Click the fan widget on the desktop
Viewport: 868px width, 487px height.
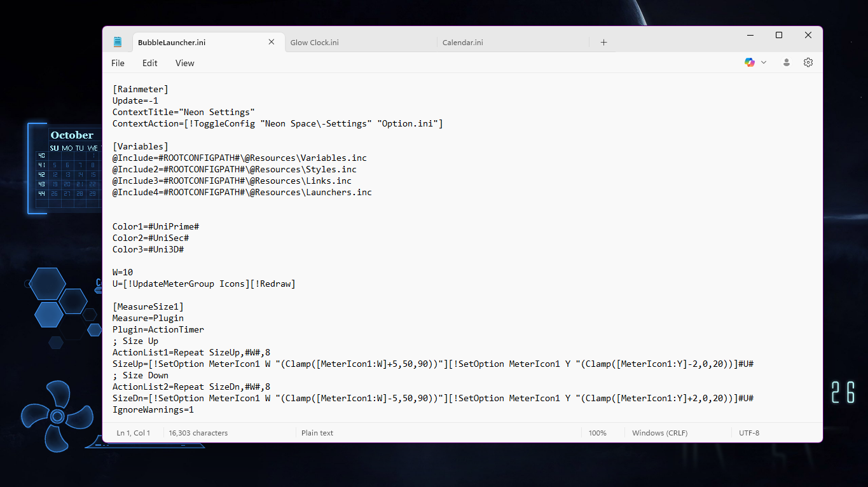(x=57, y=416)
